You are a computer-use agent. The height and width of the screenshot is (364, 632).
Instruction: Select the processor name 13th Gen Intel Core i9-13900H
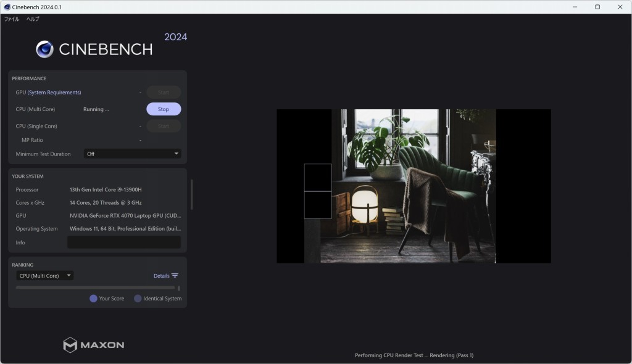tap(106, 190)
